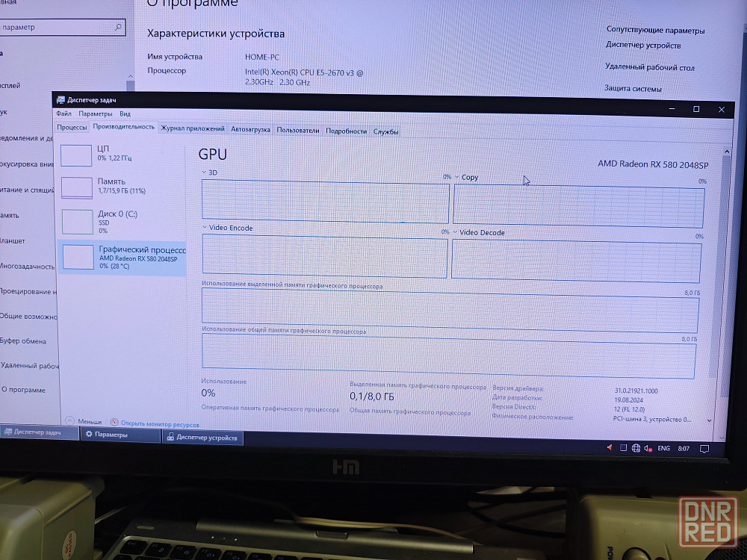The height and width of the screenshot is (560, 747).
Task: Select О программе in the Settings sidebar
Action: tap(23, 390)
